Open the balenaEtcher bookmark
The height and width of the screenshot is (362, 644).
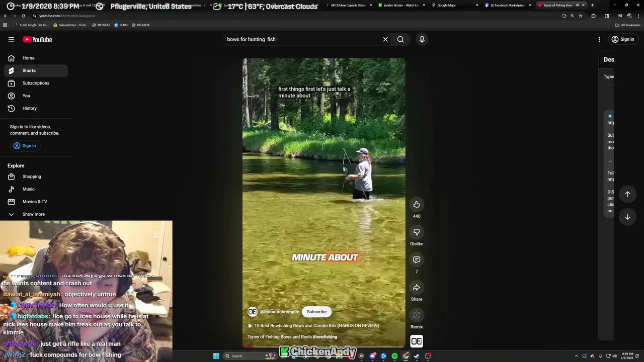(70, 25)
